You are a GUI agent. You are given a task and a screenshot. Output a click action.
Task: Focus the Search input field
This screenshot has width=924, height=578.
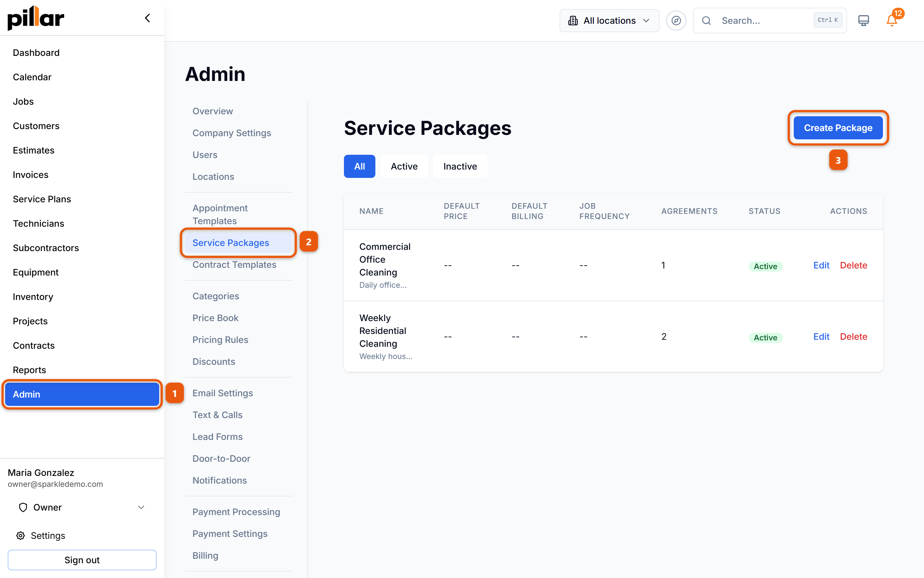coord(769,21)
